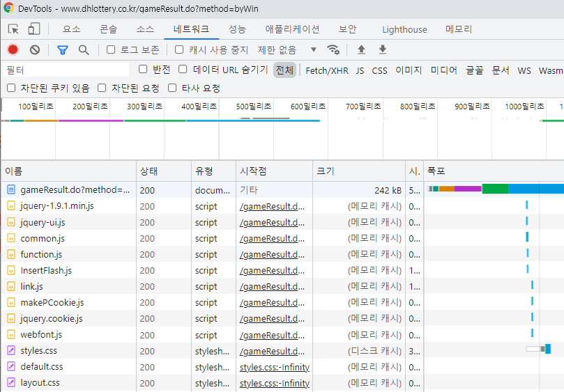
Task: Filter requests by 문서 type
Action: pos(501,70)
